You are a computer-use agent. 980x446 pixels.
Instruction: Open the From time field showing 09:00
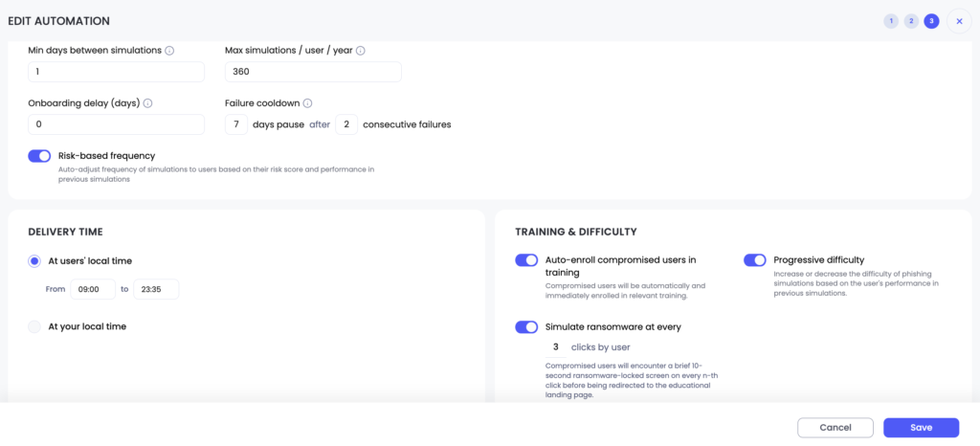click(93, 289)
